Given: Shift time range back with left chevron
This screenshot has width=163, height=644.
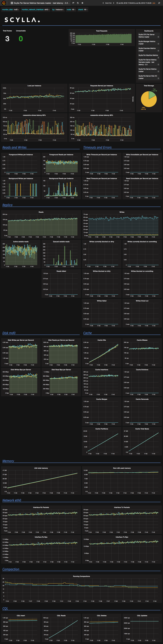Looking at the screenshot, I should pos(103,3).
